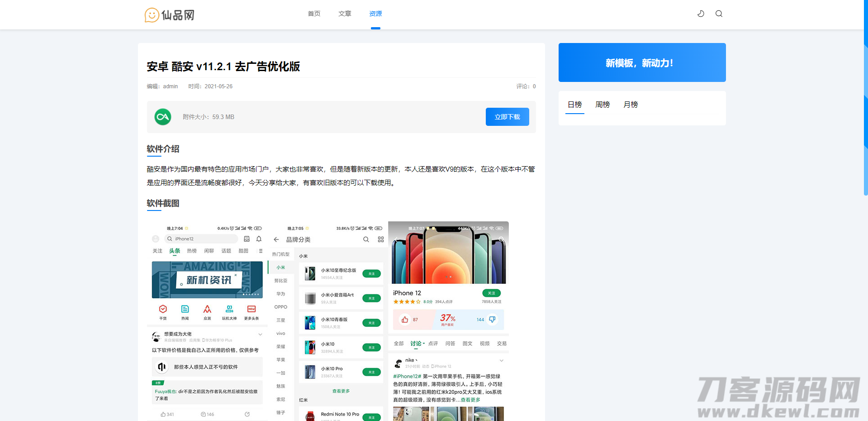
Task: Switch to the 周榜 ranking tab
Action: [x=602, y=105]
